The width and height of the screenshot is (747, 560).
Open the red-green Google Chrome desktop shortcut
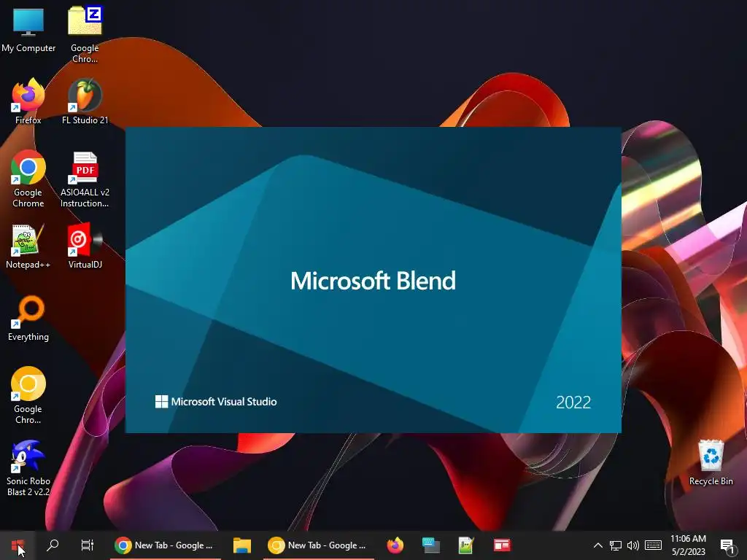pos(28,179)
